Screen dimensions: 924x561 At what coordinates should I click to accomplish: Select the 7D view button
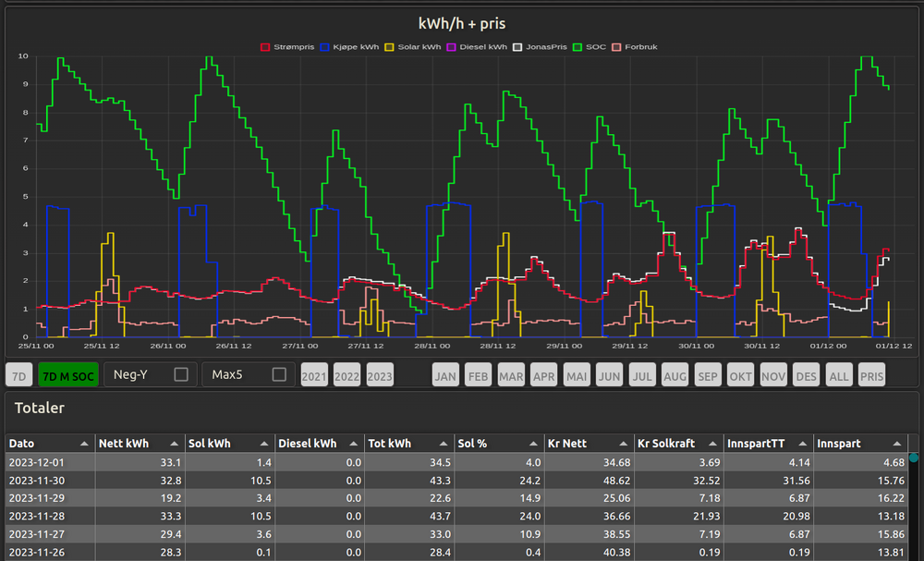(x=18, y=376)
